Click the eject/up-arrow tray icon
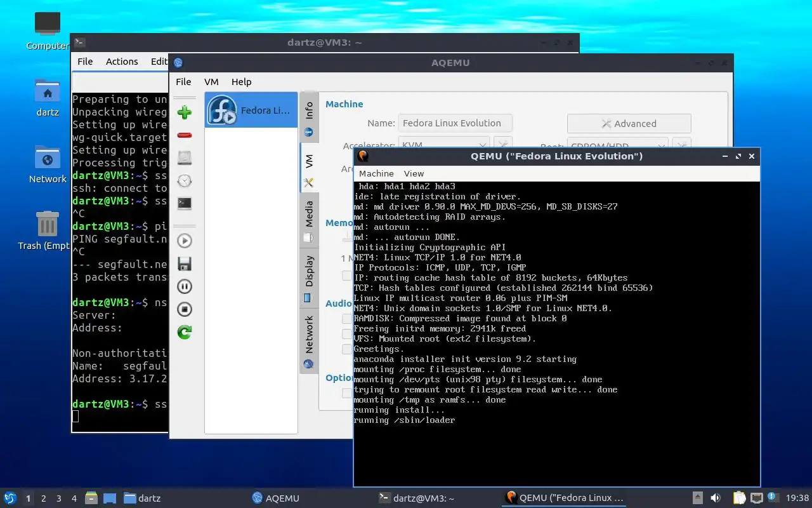Viewport: 812px width, 508px height. pyautogui.click(x=698, y=498)
